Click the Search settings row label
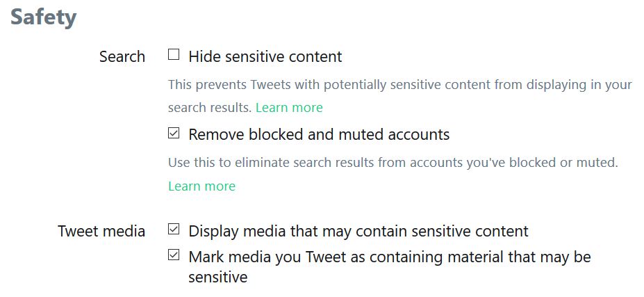 pyautogui.click(x=122, y=57)
